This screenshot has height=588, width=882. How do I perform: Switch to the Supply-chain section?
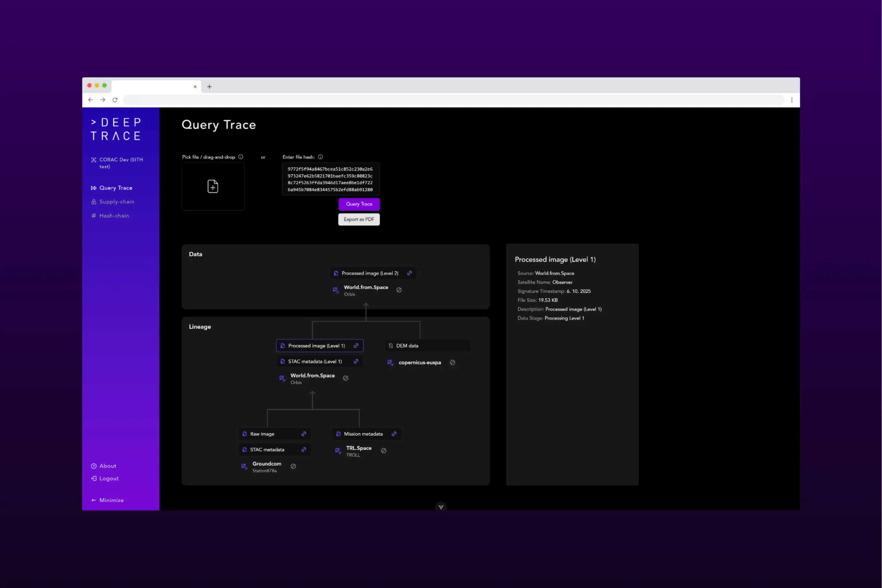[116, 201]
